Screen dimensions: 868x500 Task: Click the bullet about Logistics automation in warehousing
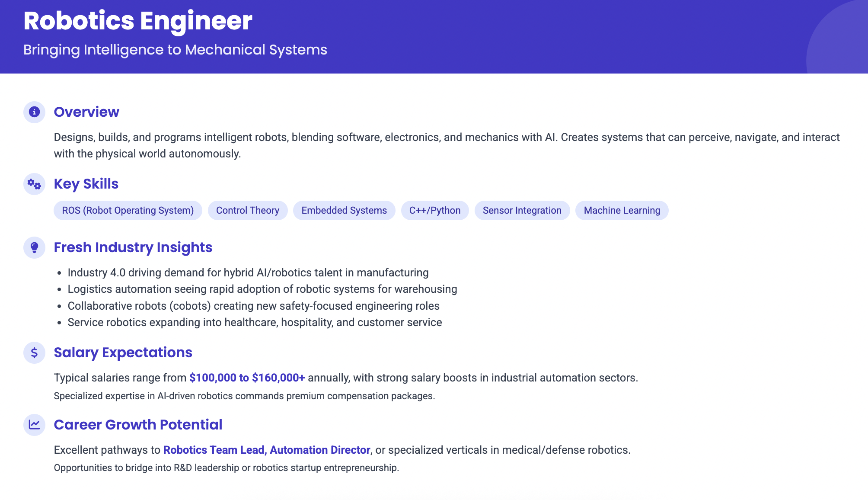[262, 289]
